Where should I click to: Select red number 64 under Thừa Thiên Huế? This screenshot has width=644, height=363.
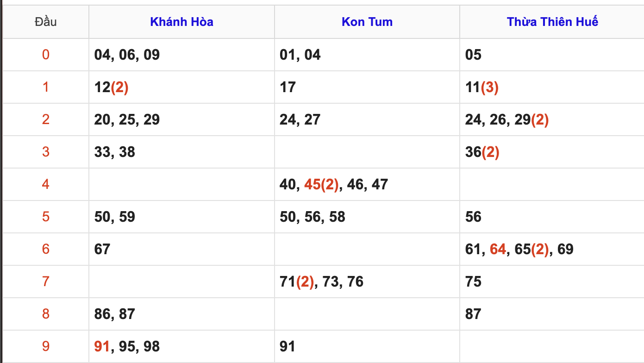tap(498, 249)
